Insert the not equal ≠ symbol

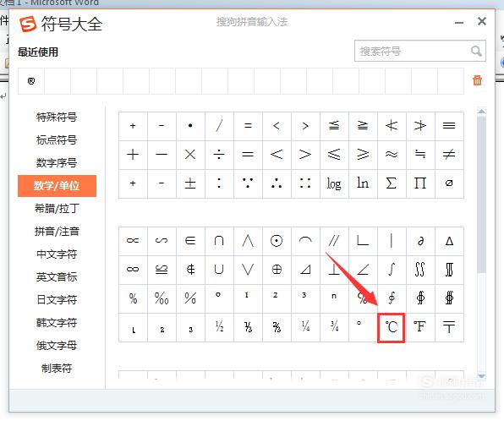[x=449, y=155]
